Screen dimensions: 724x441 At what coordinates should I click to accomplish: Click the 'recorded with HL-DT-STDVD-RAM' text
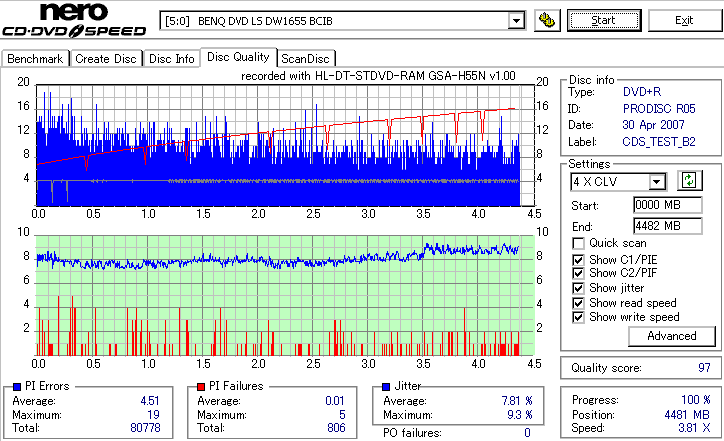[378, 76]
